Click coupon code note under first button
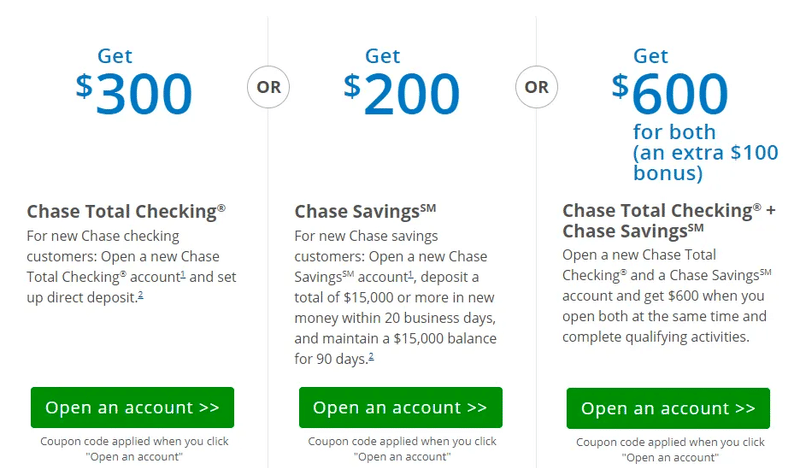This screenshot has height=468, width=800. pos(134,449)
